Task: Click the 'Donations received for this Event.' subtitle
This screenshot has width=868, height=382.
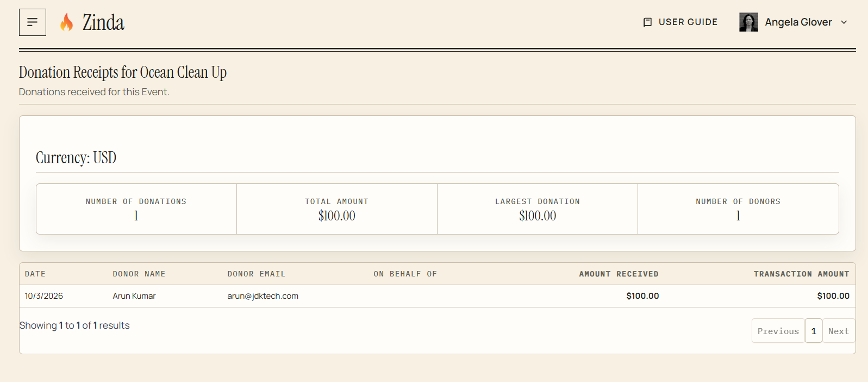Action: click(x=94, y=92)
